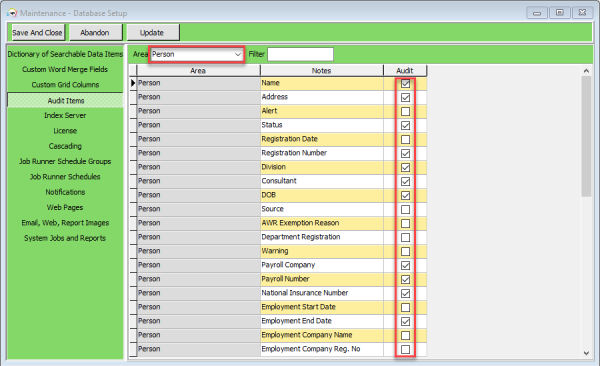Tick the Audit checkbox for Source
The width and height of the screenshot is (600, 366).
tap(405, 209)
